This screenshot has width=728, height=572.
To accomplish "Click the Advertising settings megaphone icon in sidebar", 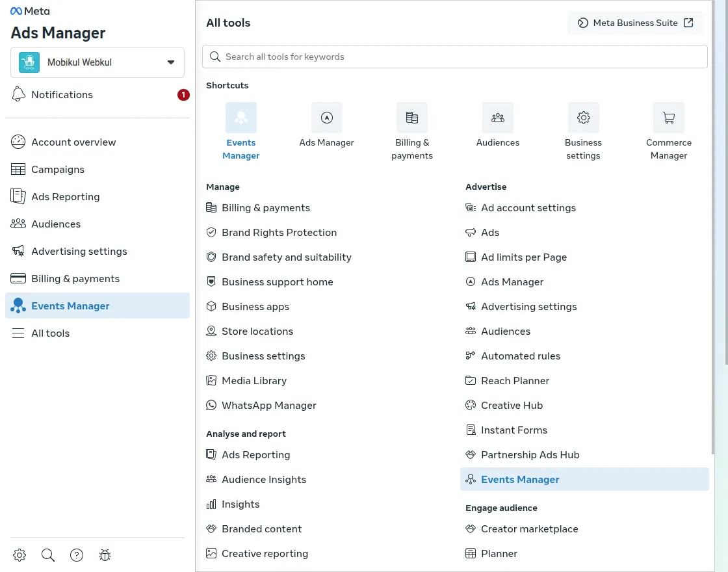I will (18, 251).
